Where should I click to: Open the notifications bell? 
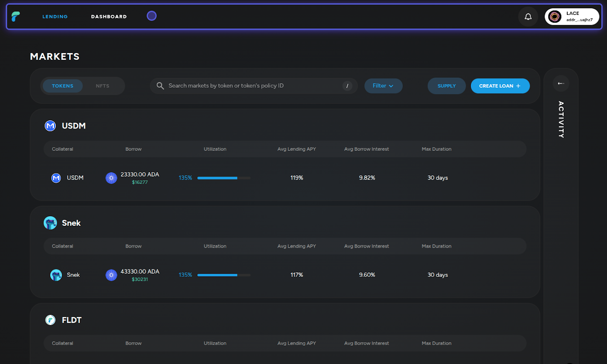[528, 17]
